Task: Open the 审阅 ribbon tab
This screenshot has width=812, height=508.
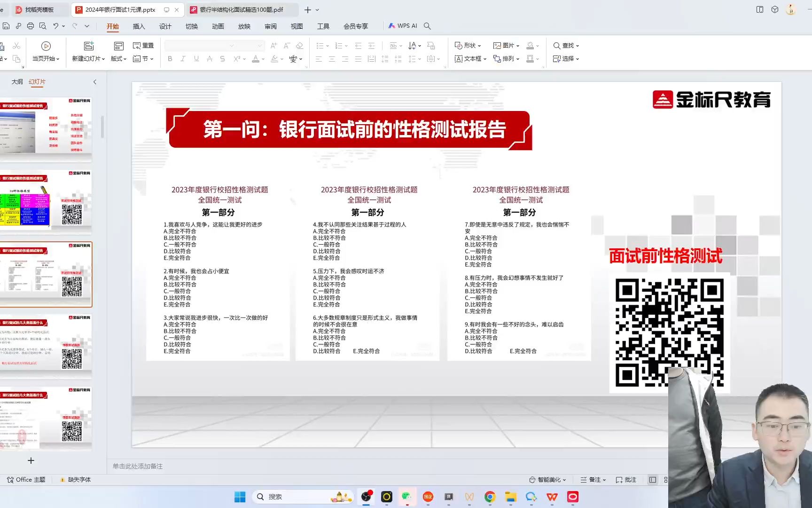Action: coord(270,26)
